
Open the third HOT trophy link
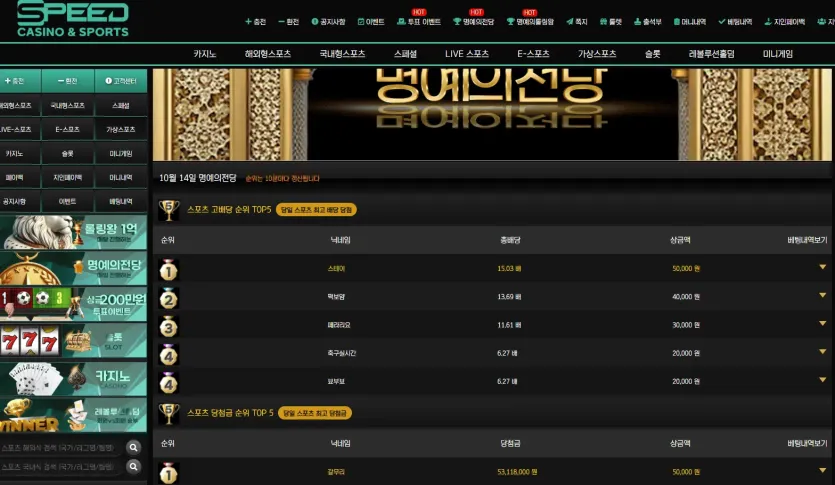click(x=530, y=22)
